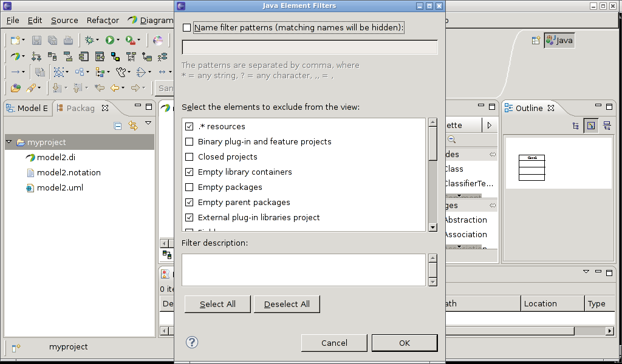This screenshot has width=622, height=364.
Task: Open the Source menu
Action: (64, 20)
